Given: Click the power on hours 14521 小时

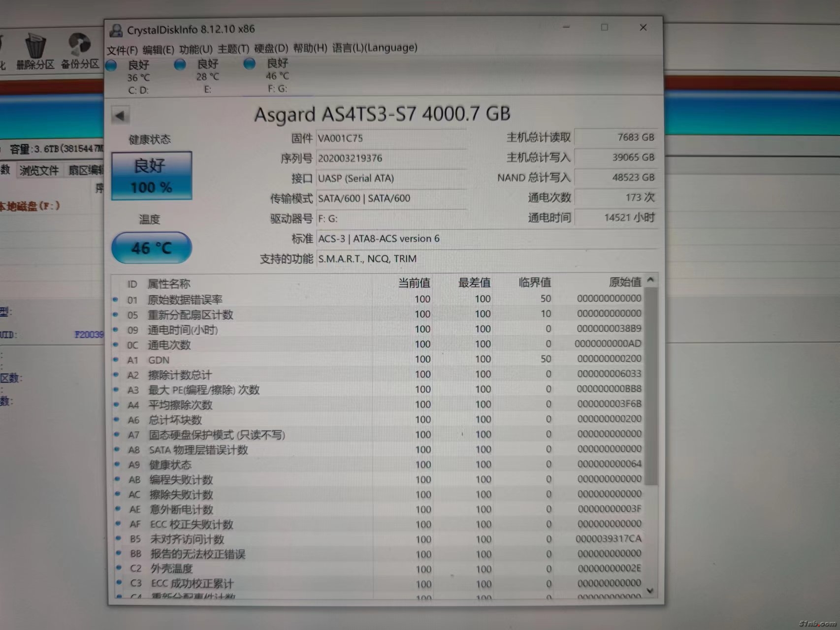Looking at the screenshot, I should (616, 218).
